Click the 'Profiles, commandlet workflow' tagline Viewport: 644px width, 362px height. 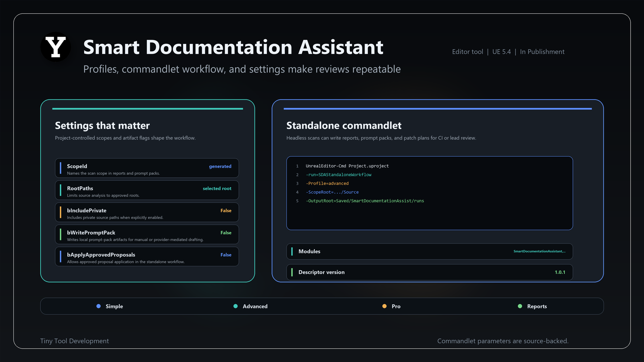point(242,69)
